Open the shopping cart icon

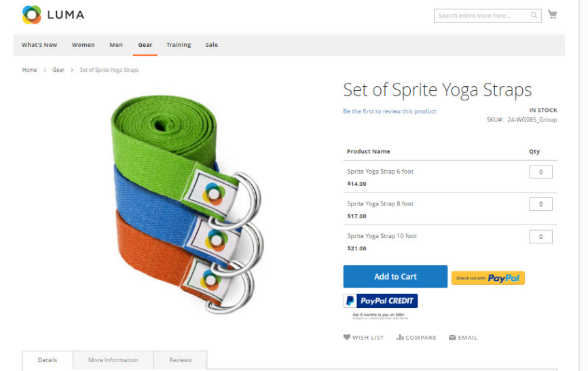click(x=552, y=14)
